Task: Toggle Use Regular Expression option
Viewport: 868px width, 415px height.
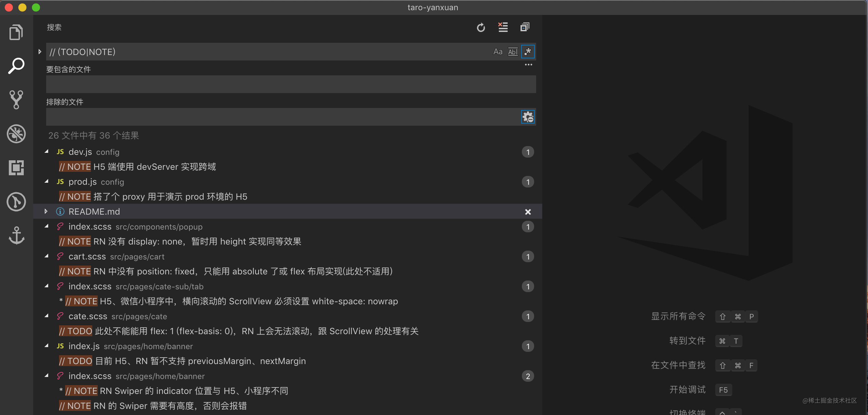Action: coord(528,52)
